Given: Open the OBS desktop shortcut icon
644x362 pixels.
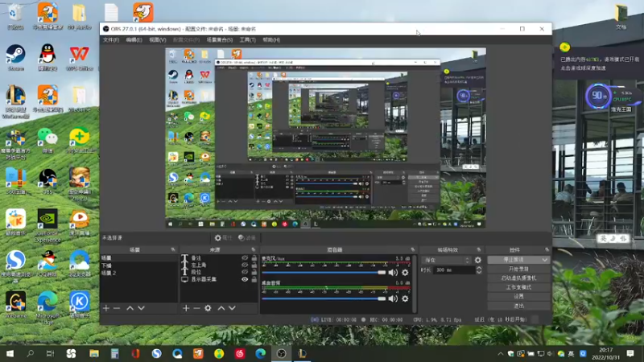Looking at the screenshot, I should 47,182.
